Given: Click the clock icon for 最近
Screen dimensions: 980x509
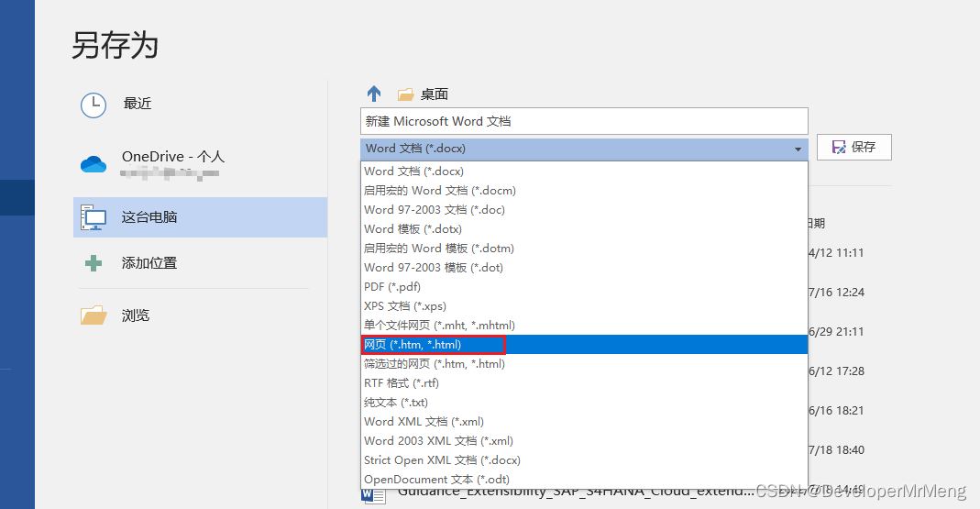Looking at the screenshot, I should [94, 105].
